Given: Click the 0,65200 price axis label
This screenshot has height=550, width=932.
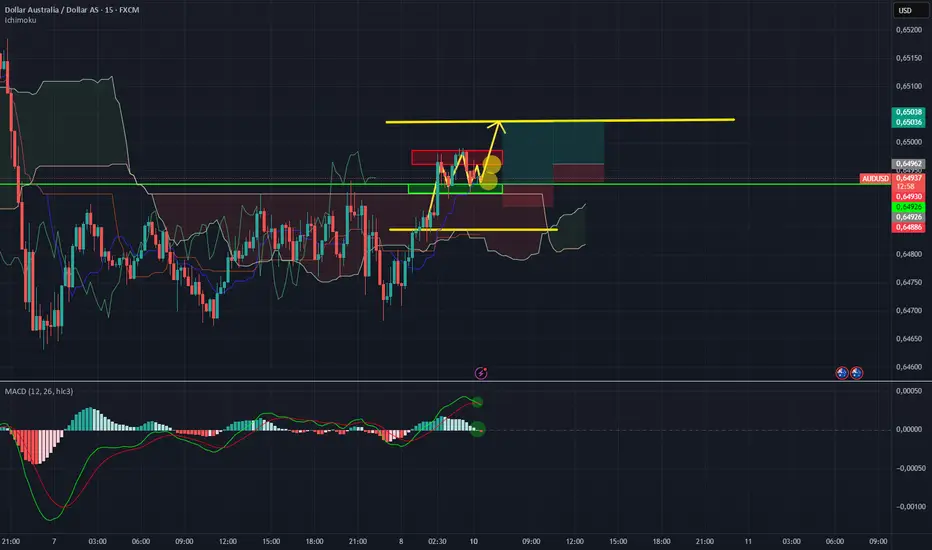Looking at the screenshot, I should [909, 30].
